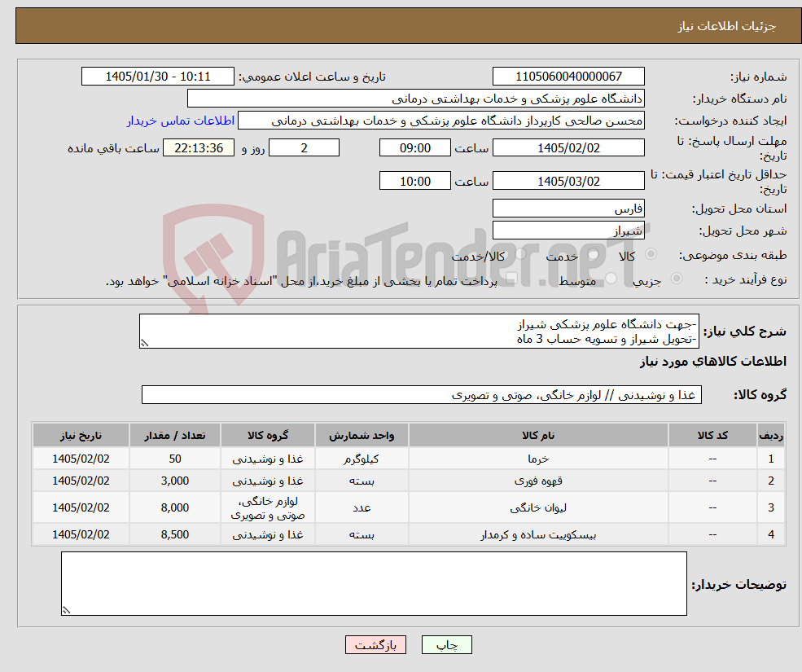Click the announcement date field 1405/01/30 - 10:11

(157, 77)
